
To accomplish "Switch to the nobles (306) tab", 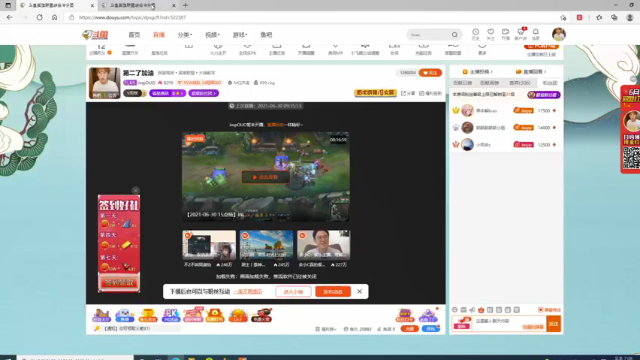I will (520, 83).
